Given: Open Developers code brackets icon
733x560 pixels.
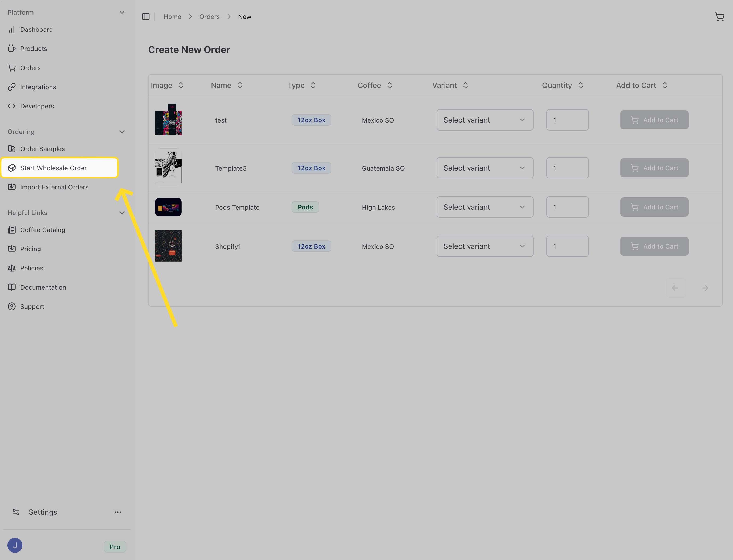Looking at the screenshot, I should click(x=12, y=106).
